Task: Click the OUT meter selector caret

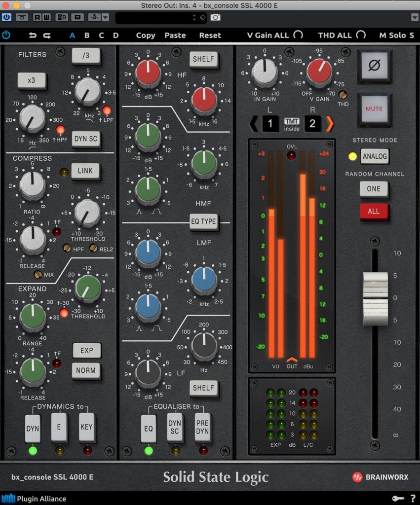Action: 292,360
